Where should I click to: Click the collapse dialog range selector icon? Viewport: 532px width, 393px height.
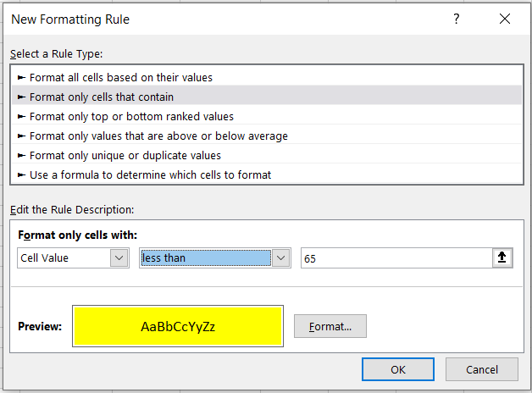[x=502, y=258]
